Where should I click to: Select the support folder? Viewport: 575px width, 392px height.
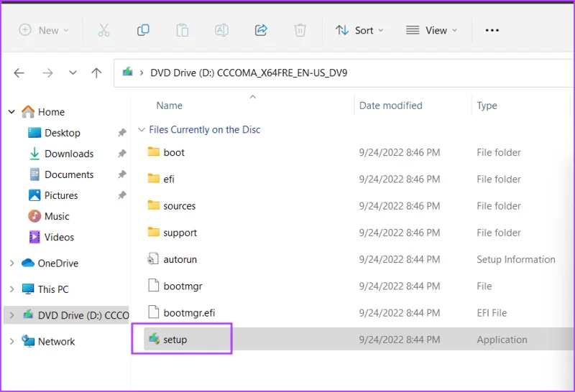(180, 233)
